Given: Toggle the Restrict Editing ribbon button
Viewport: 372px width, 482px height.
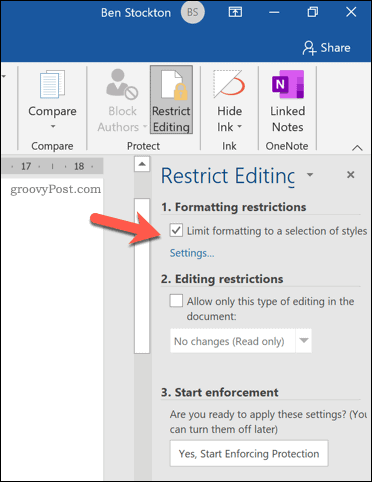Looking at the screenshot, I should tap(171, 100).
